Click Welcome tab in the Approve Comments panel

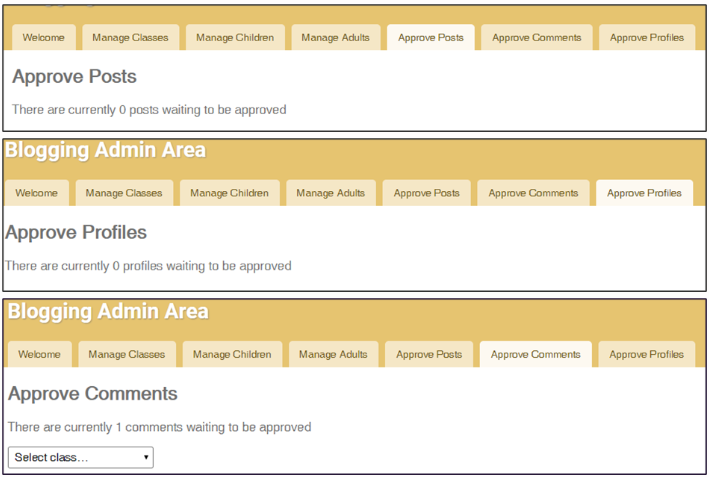(39, 354)
